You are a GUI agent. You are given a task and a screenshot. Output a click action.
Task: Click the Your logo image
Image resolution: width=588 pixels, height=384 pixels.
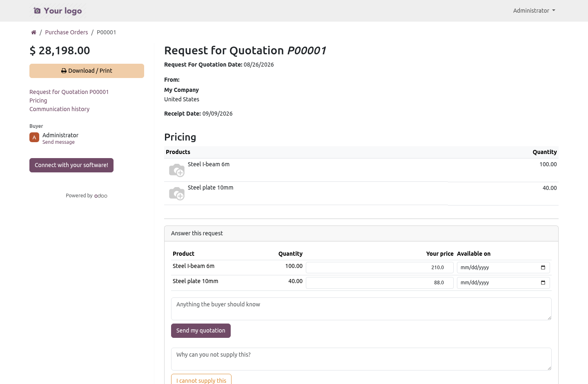[x=58, y=11]
